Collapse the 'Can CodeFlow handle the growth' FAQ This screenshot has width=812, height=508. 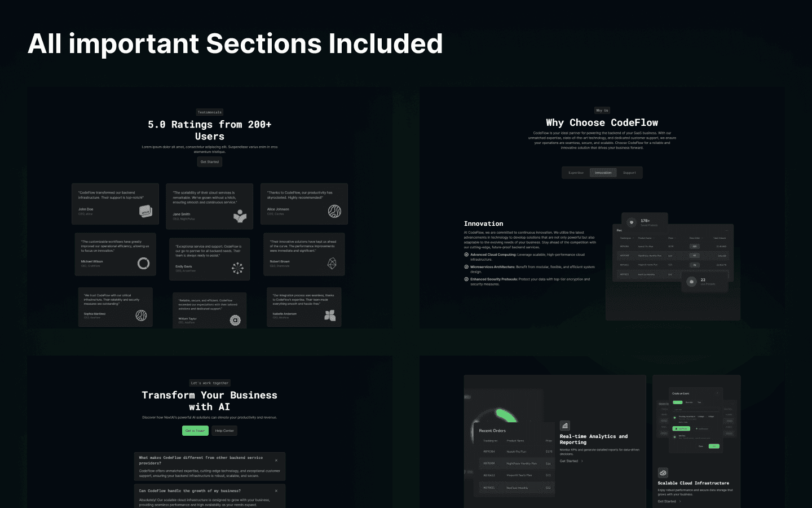(x=276, y=491)
